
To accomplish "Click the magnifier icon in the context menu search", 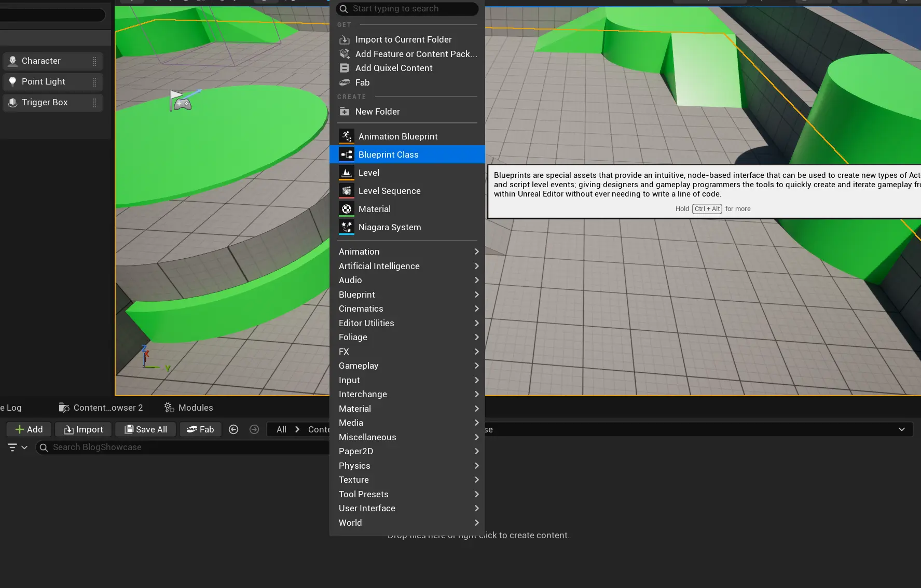I will tap(343, 9).
